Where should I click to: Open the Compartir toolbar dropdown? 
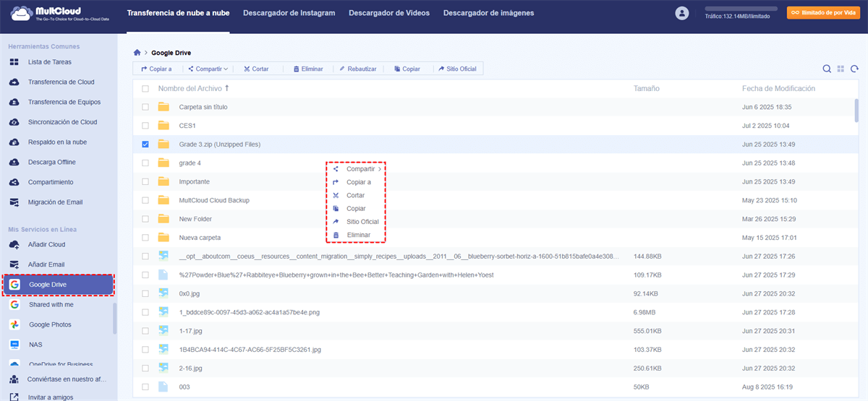click(x=208, y=69)
